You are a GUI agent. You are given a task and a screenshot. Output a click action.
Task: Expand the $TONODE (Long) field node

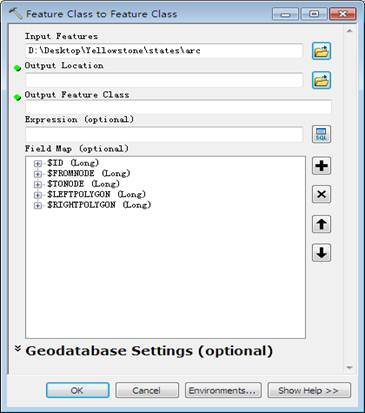(x=38, y=184)
